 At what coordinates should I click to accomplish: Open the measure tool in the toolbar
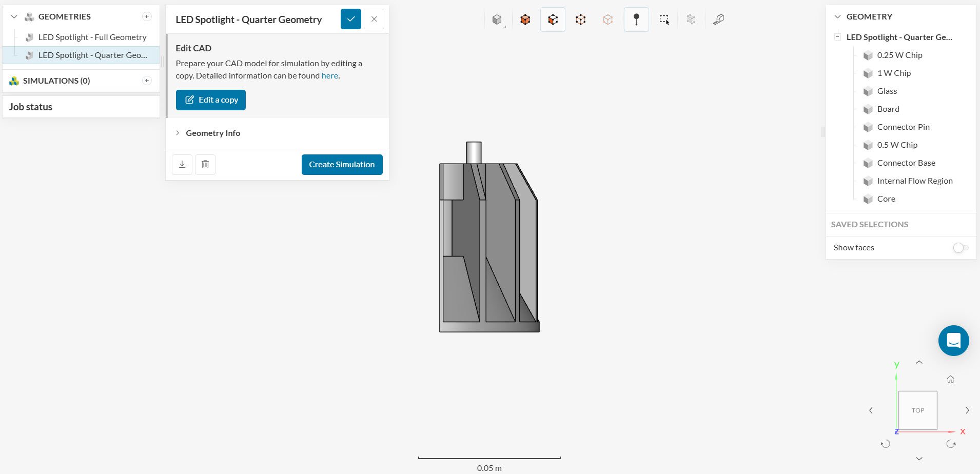pyautogui.click(x=718, y=19)
